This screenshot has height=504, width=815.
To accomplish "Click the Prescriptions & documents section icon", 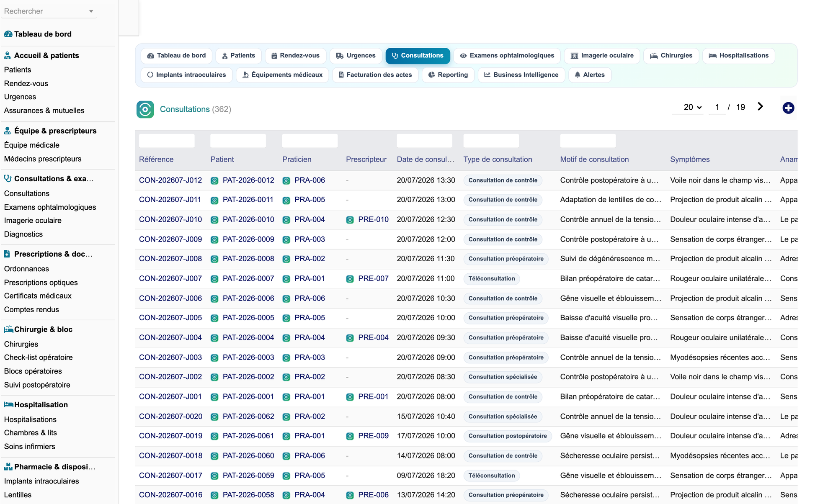I will point(7,254).
